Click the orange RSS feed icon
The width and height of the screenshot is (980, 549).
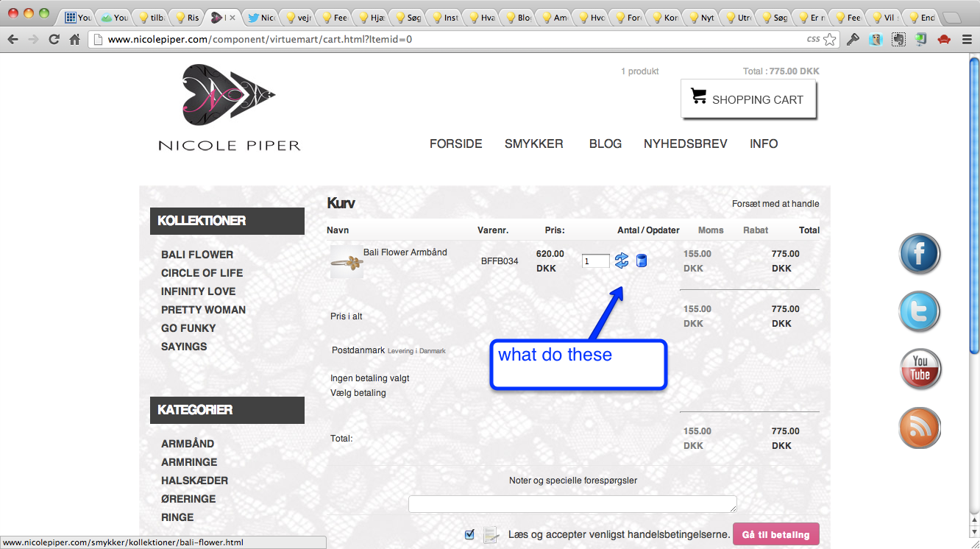920,428
